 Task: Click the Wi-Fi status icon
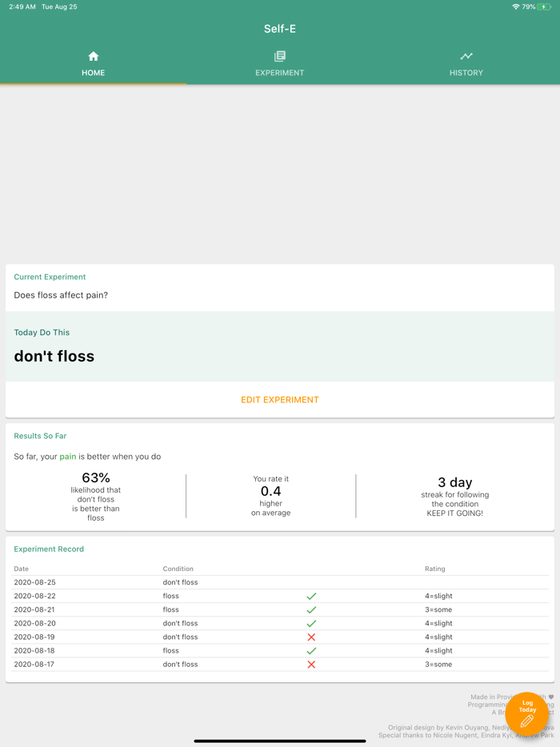pyautogui.click(x=516, y=6)
